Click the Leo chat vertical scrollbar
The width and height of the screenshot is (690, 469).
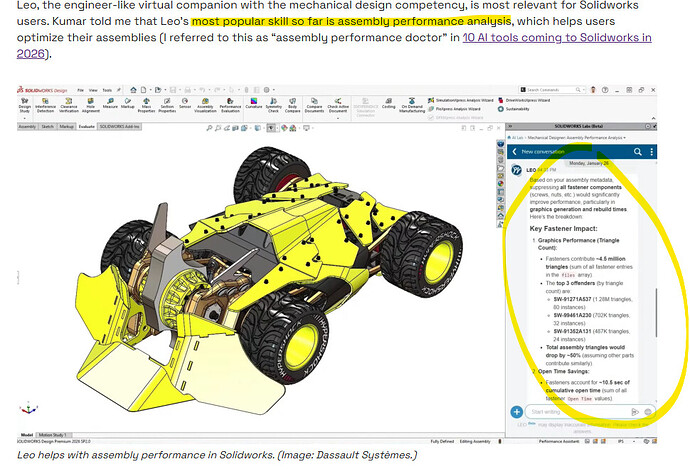tap(656, 313)
